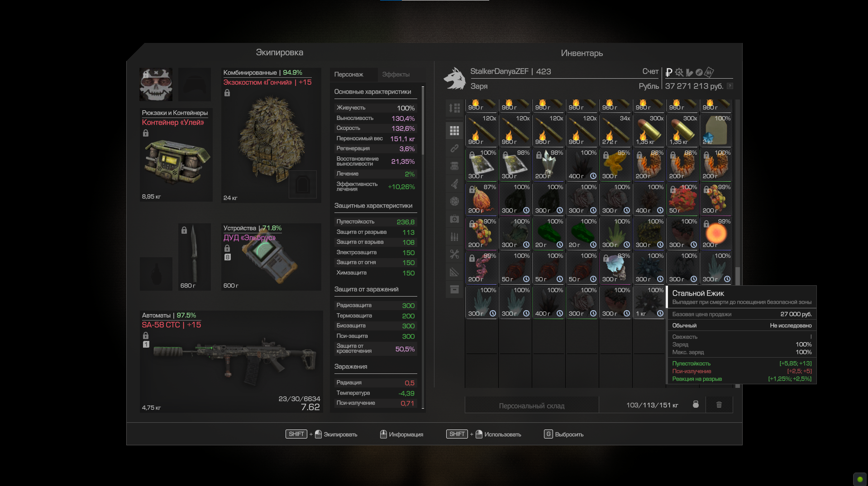
Task: Click the player name StalkerDanyaZEF
Action: tap(499, 71)
